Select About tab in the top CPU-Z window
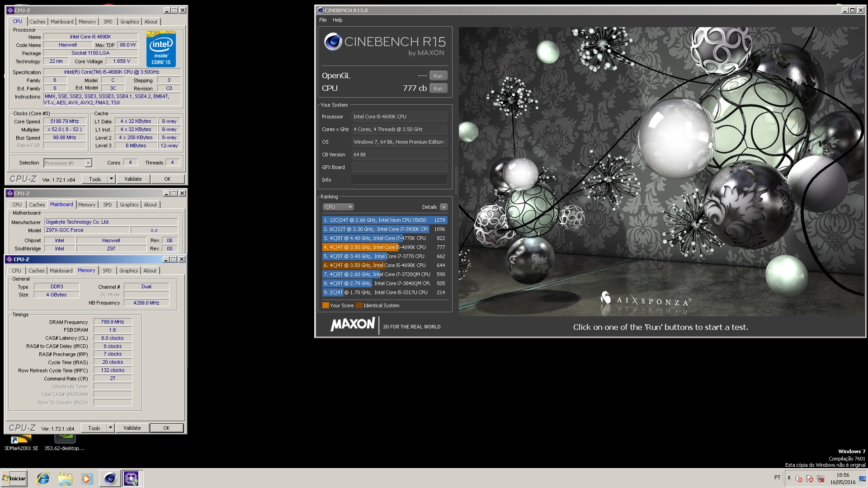 tap(151, 22)
